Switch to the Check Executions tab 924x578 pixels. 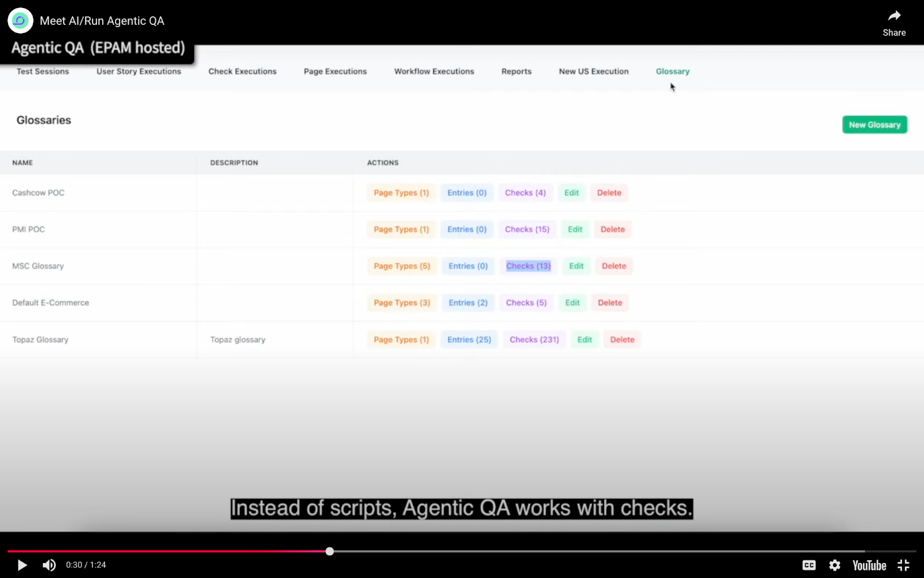click(242, 72)
